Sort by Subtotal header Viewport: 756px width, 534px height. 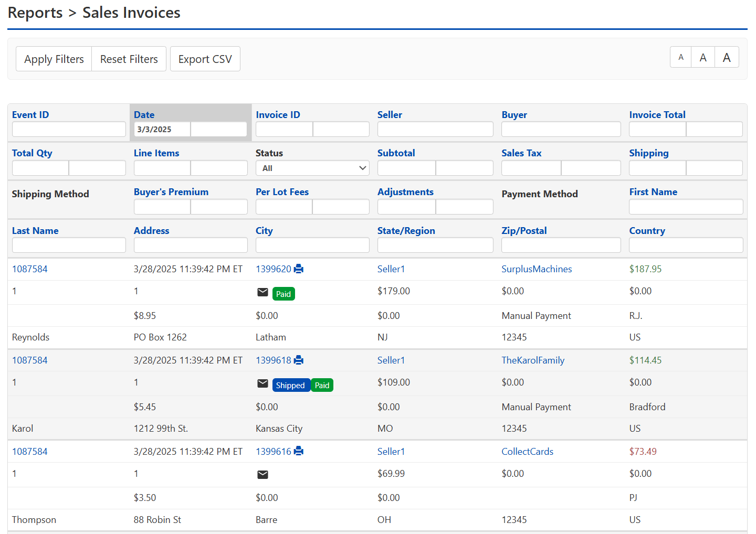coord(396,153)
